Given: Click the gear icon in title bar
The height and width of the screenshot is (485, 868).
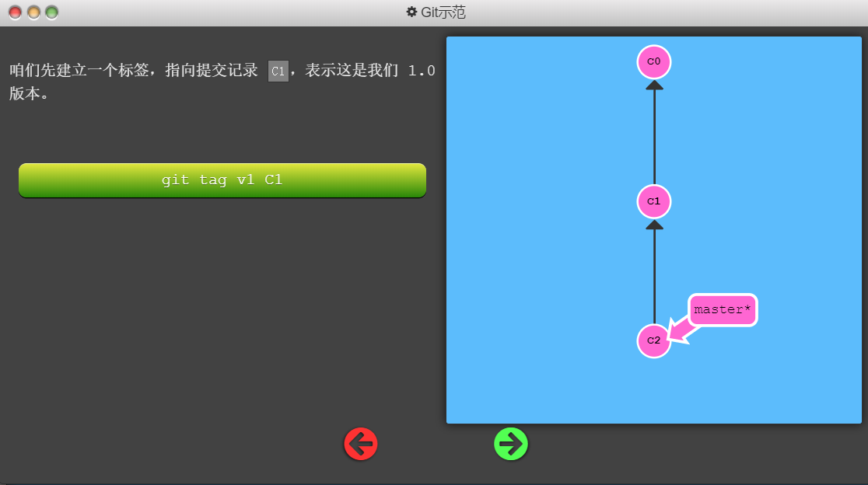Looking at the screenshot, I should [411, 12].
